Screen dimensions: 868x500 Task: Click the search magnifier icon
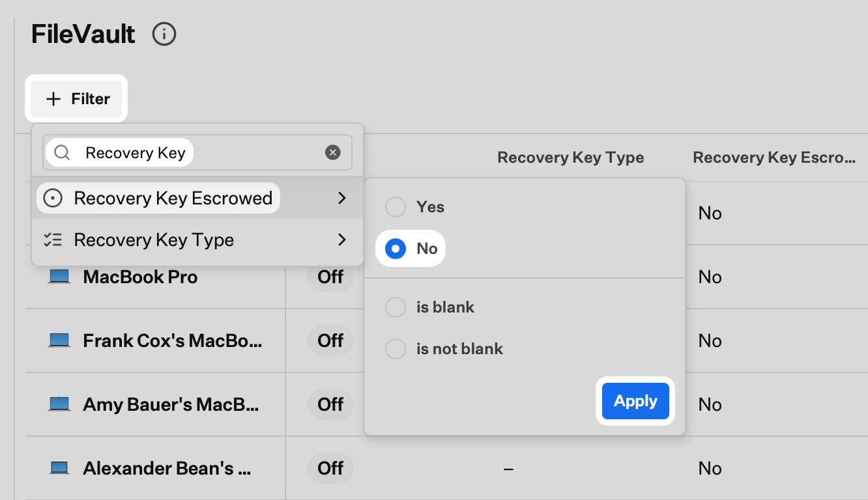click(62, 152)
